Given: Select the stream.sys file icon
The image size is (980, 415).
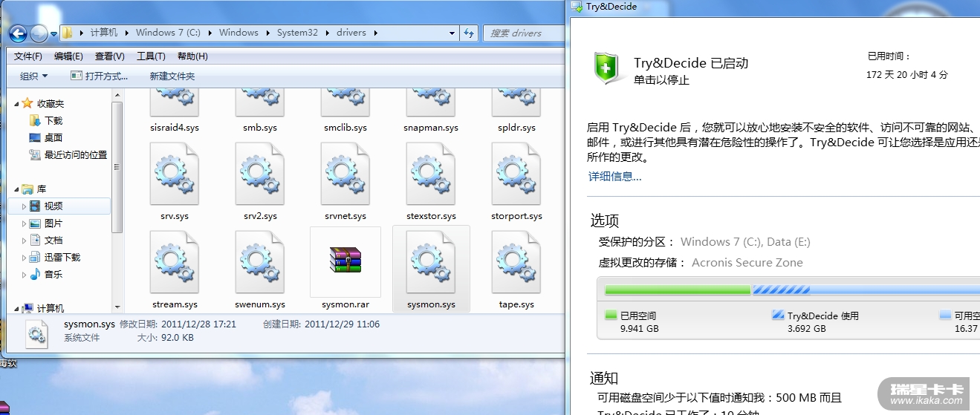Looking at the screenshot, I should point(175,262).
